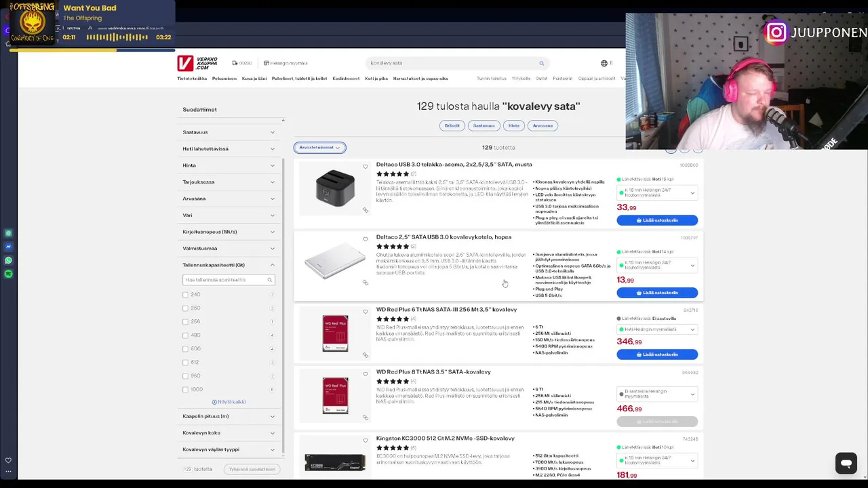The width and height of the screenshot is (868, 488).
Task: Open the Arvostetuimmat sort dropdown
Action: pyautogui.click(x=319, y=148)
